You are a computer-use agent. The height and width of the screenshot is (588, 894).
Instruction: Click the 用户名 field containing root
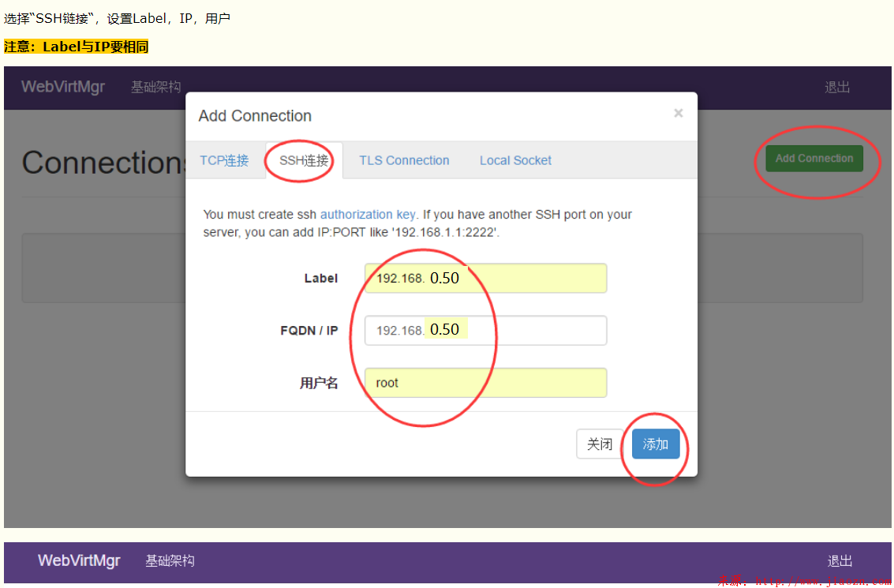click(485, 383)
